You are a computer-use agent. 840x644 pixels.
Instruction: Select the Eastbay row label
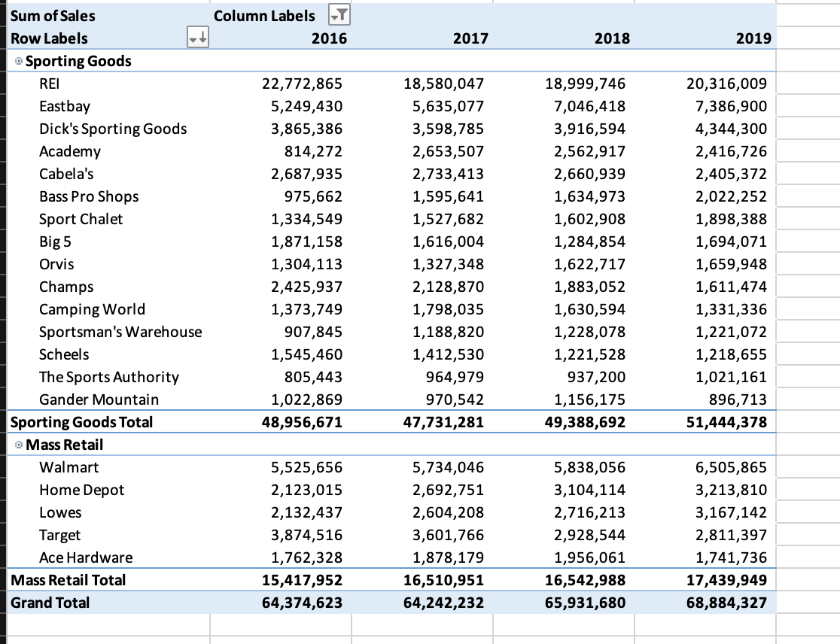coord(64,106)
